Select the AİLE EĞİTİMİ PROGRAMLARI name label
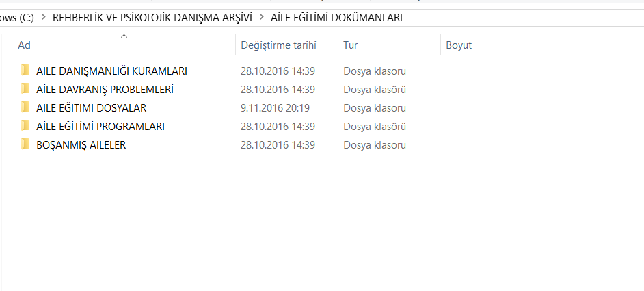 (x=100, y=126)
